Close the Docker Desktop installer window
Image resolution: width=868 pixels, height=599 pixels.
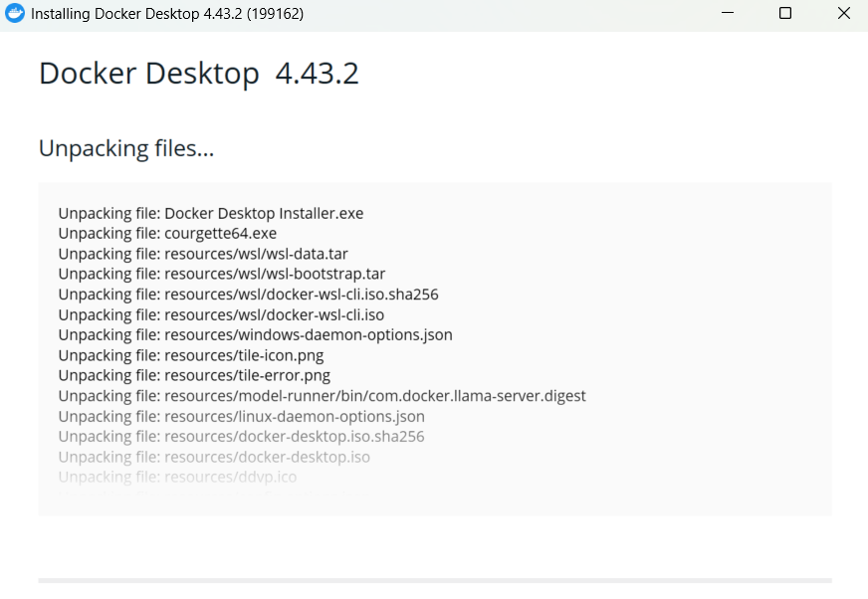point(843,13)
